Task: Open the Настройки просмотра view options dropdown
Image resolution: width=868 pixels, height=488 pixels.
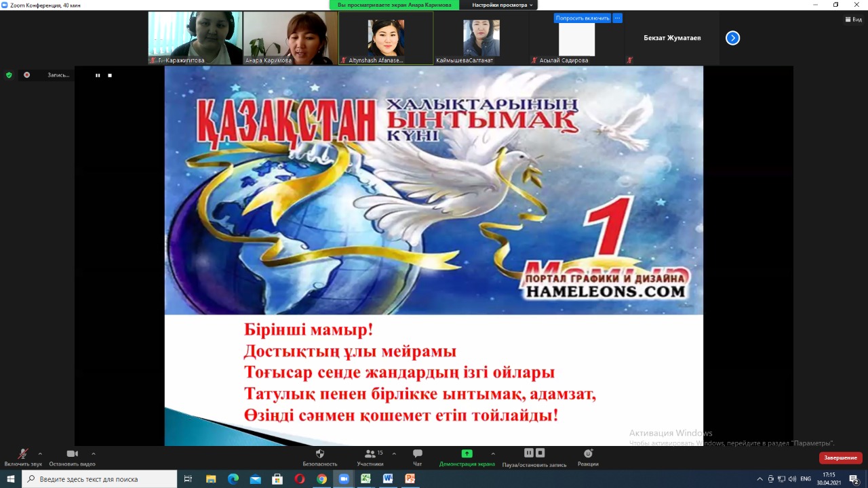Action: point(503,5)
